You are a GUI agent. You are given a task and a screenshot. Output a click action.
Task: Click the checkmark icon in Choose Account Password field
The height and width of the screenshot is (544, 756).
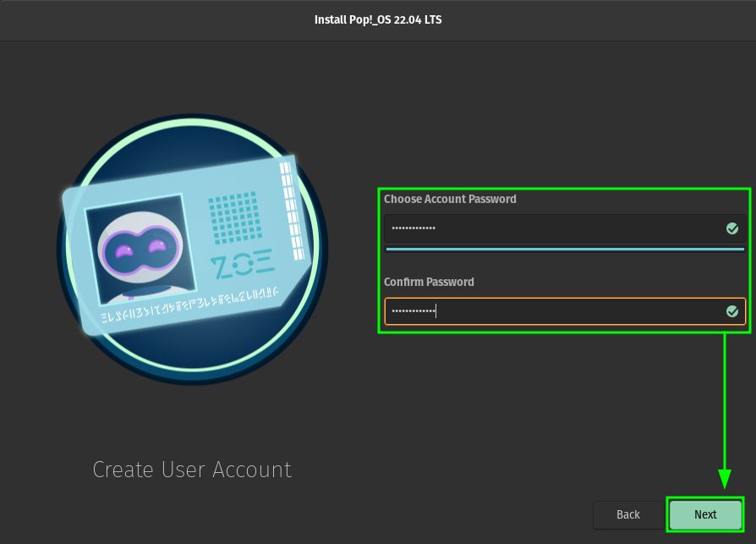(x=731, y=228)
